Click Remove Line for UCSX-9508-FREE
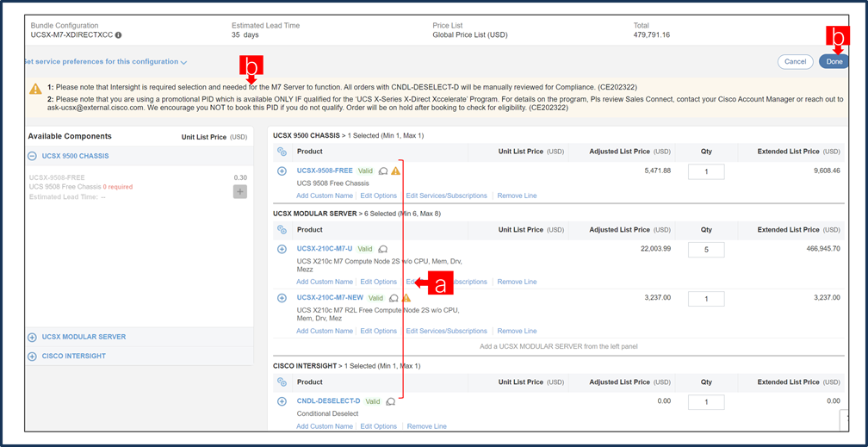This screenshot has width=868, height=447. [517, 196]
